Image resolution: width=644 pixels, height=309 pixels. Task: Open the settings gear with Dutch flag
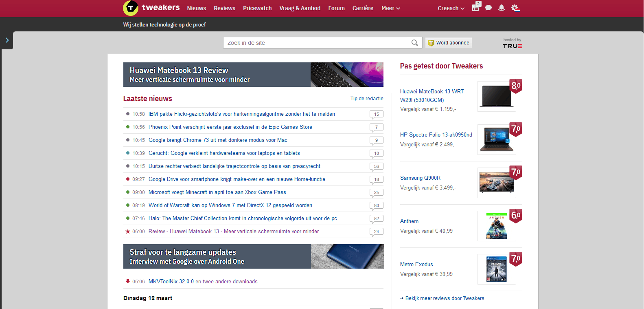click(x=515, y=8)
